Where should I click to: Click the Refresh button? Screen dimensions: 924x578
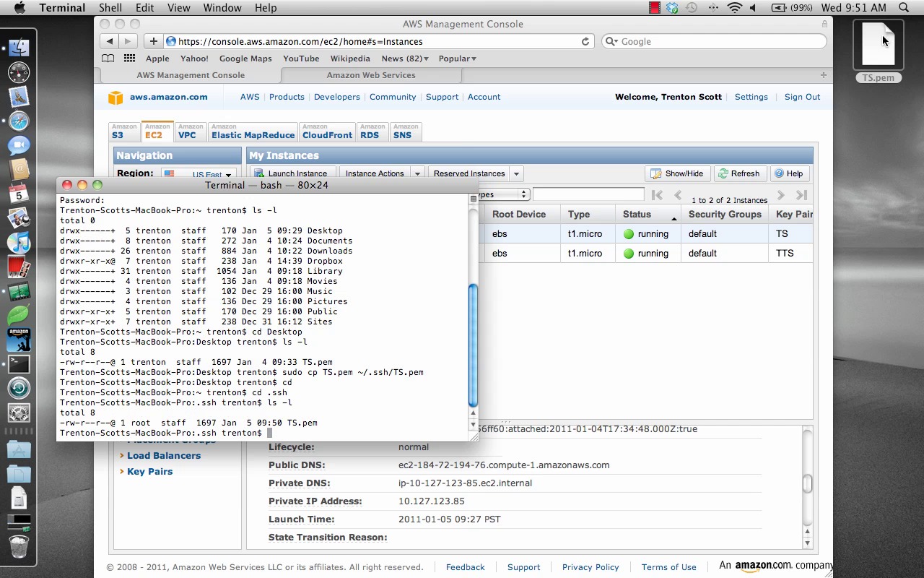(x=738, y=173)
